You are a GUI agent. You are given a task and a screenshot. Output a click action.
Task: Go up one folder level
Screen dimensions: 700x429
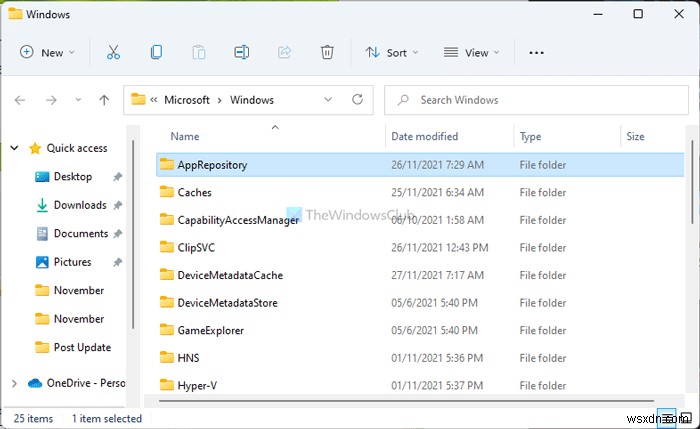104,100
